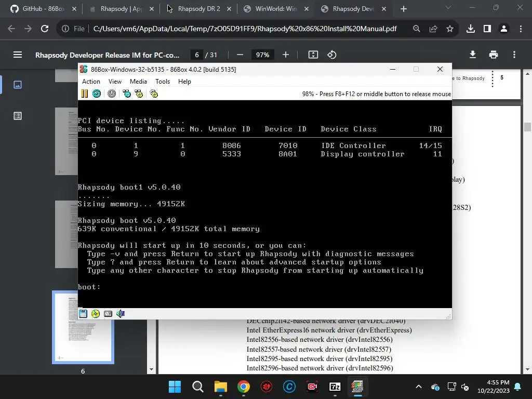This screenshot has height=399, width=532.
Task: Reload the PDF page
Action: pyautogui.click(x=45, y=29)
